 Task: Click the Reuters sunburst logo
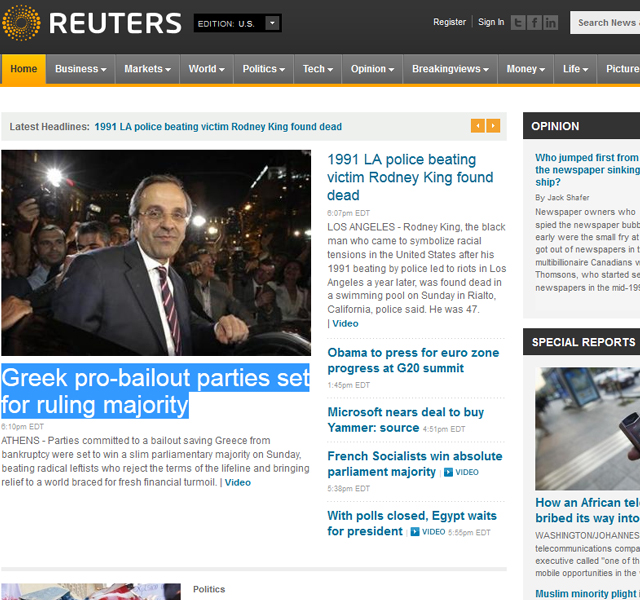point(21,23)
